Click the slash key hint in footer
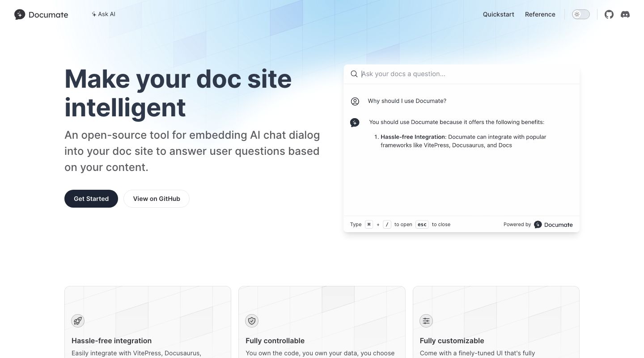This screenshot has width=644, height=358. click(387, 225)
